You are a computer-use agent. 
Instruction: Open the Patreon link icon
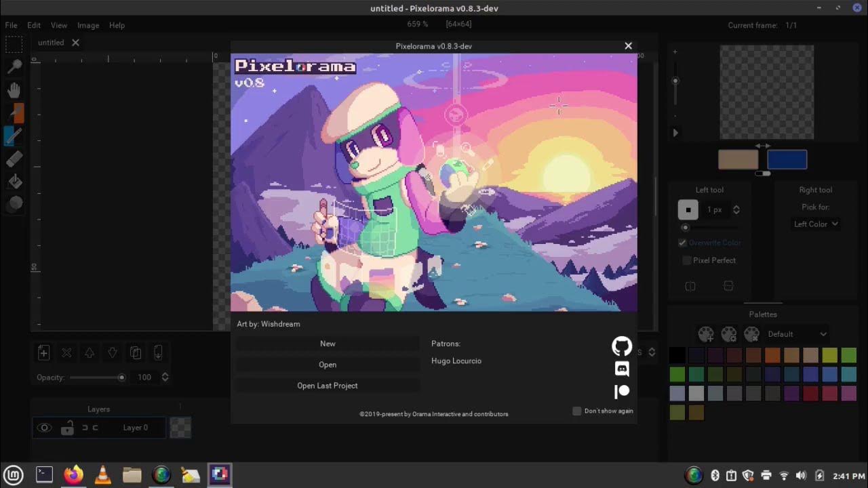pyautogui.click(x=622, y=391)
